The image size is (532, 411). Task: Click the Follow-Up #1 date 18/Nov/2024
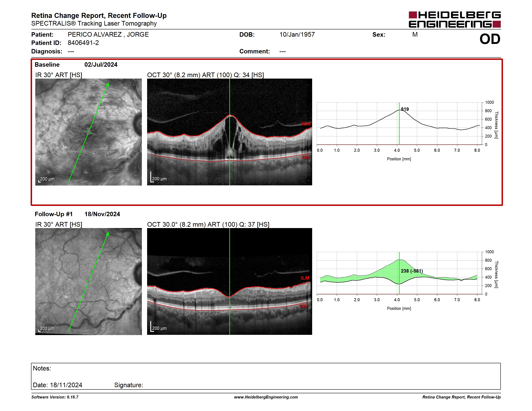pyautogui.click(x=102, y=214)
